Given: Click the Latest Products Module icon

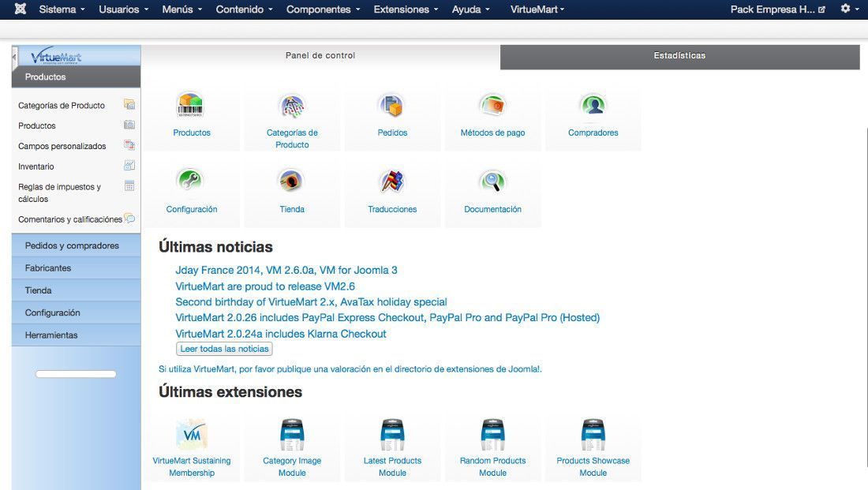Looking at the screenshot, I should coord(392,435).
